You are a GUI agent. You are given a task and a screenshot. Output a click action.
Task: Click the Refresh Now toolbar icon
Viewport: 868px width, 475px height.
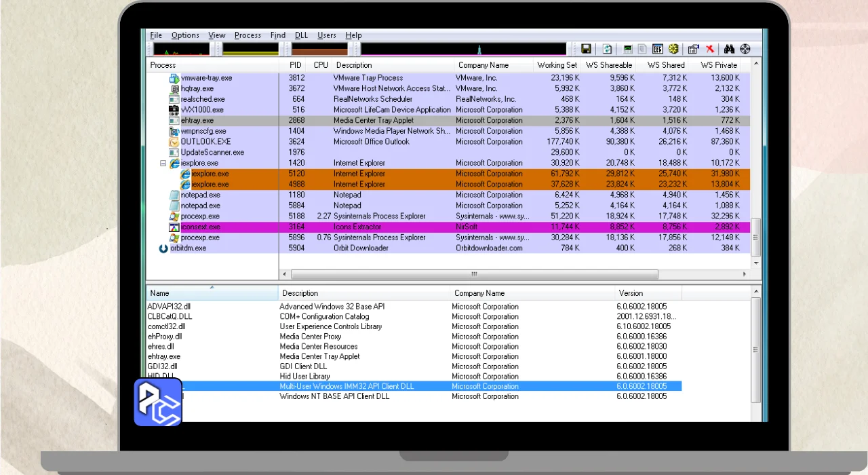(608, 49)
